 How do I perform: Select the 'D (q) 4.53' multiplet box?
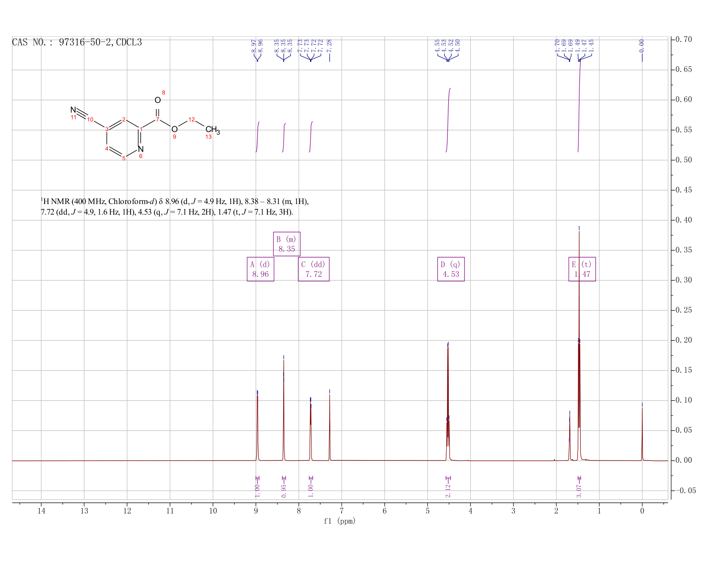451,269
